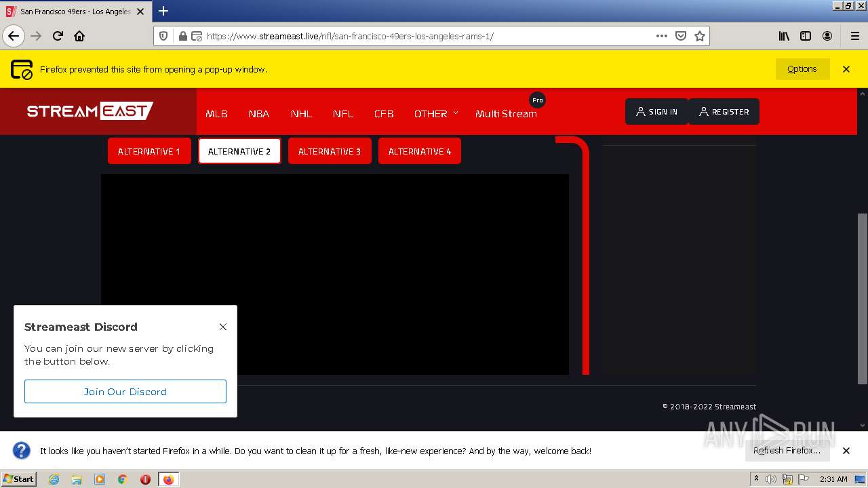Open the NFL section

tap(343, 114)
